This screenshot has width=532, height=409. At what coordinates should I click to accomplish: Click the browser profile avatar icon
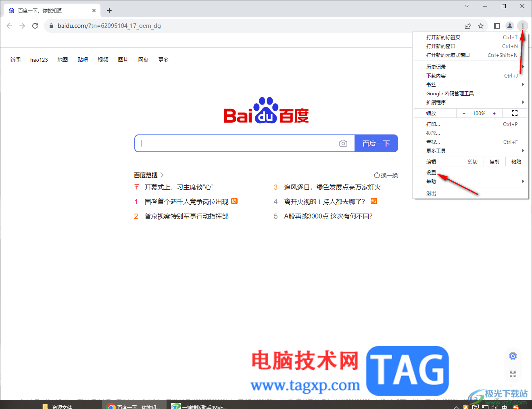click(509, 25)
